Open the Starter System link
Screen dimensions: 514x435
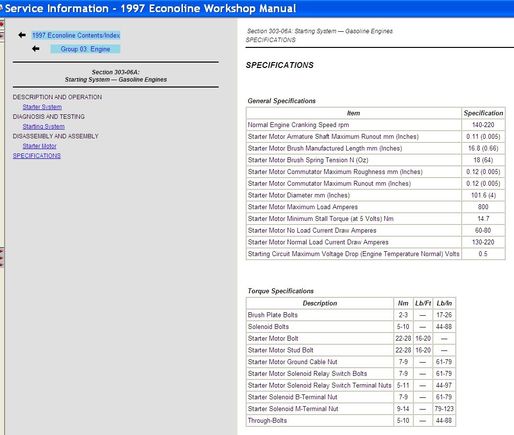[x=42, y=107]
